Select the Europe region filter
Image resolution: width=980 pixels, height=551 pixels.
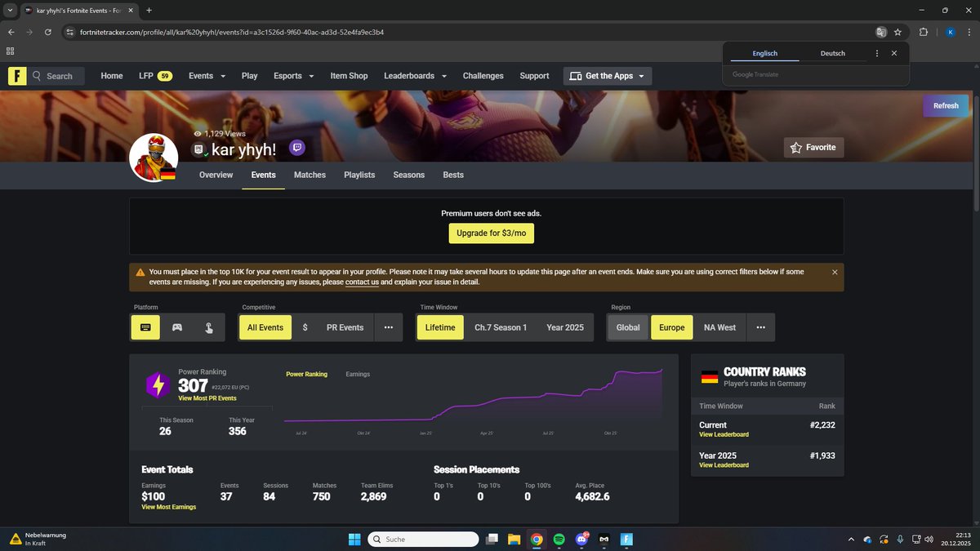(672, 327)
